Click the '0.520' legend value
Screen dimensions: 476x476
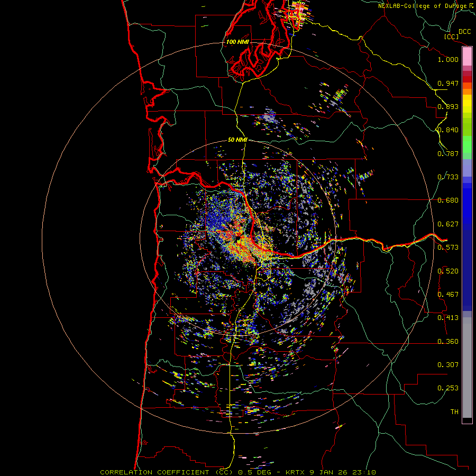(x=448, y=271)
